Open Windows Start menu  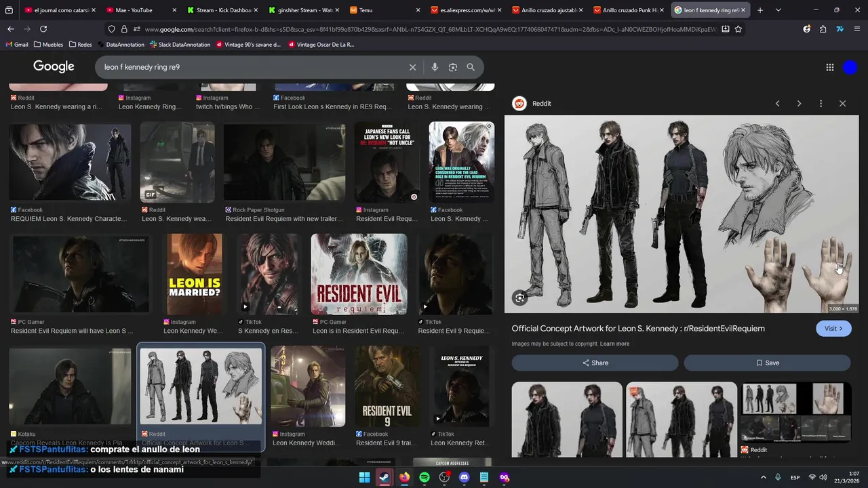click(x=364, y=477)
